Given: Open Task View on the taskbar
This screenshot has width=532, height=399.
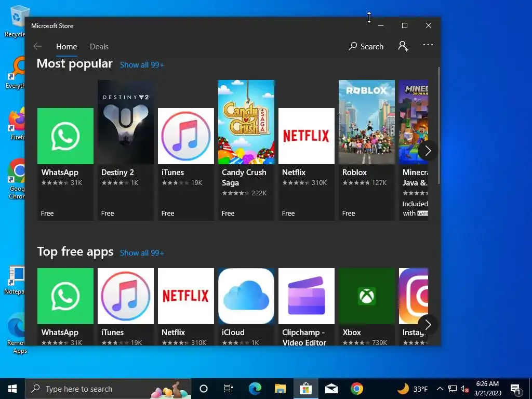Looking at the screenshot, I should tap(229, 389).
